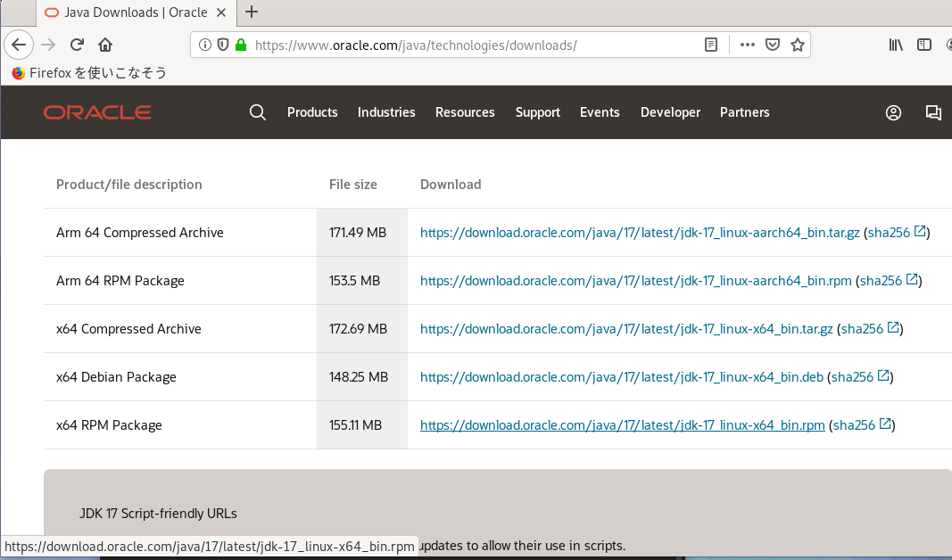952x560 pixels.
Task: Bookmark this page with star icon
Action: pos(798,45)
